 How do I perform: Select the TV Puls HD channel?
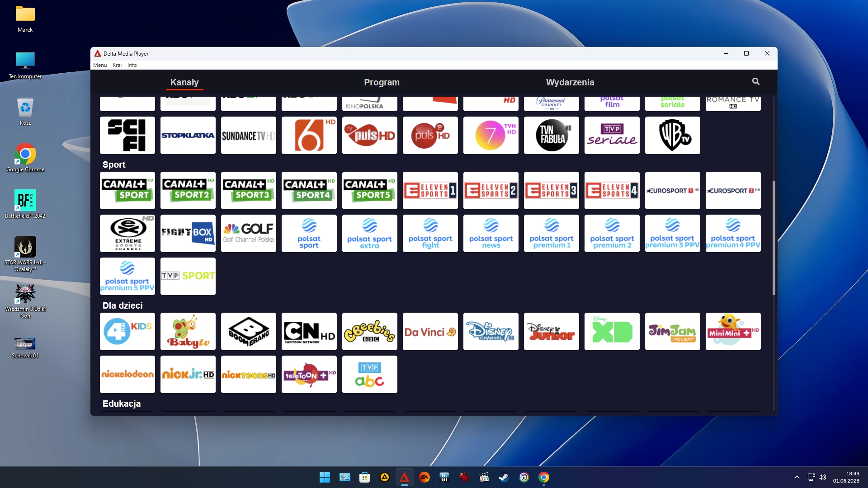tap(370, 136)
